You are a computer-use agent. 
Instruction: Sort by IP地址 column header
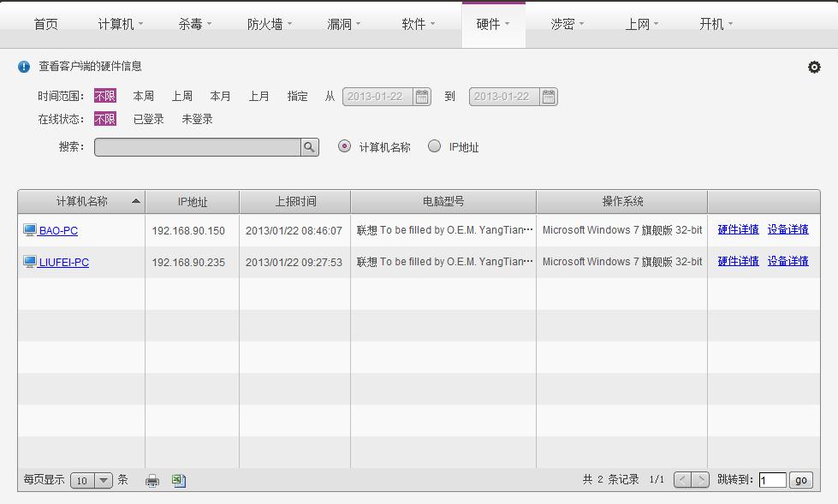(193, 201)
